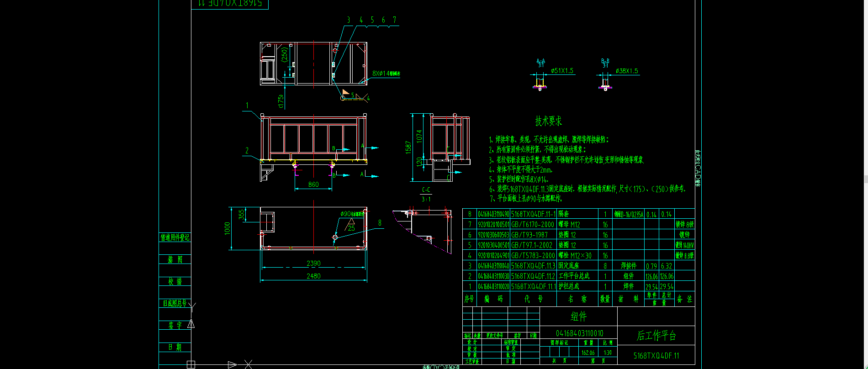Select GB/T5783-2000 in the parts list
Viewport: 868px width, 369px height.
pos(533,256)
